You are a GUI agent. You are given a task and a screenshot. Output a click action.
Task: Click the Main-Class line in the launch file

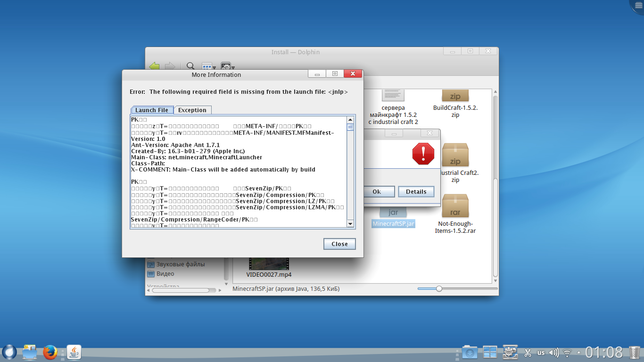pyautogui.click(x=197, y=157)
